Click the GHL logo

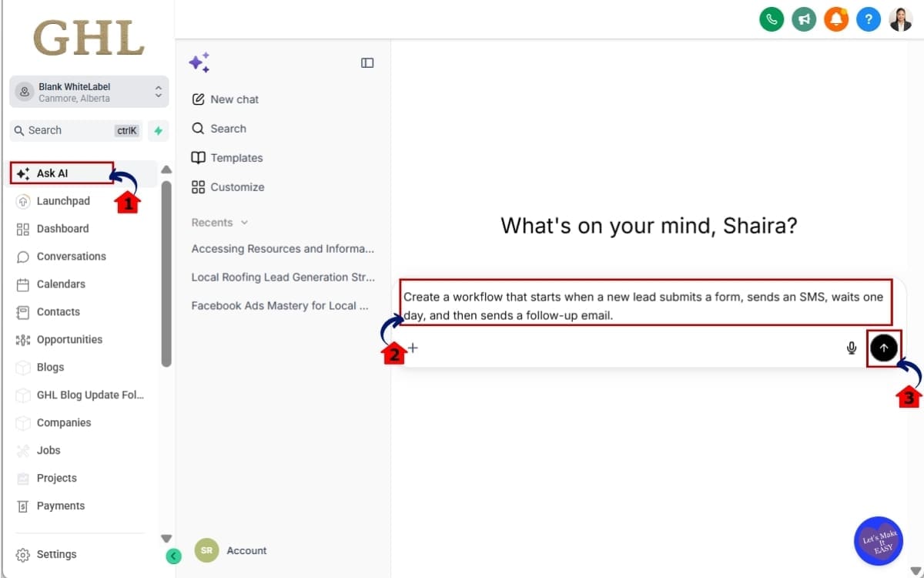(89, 38)
